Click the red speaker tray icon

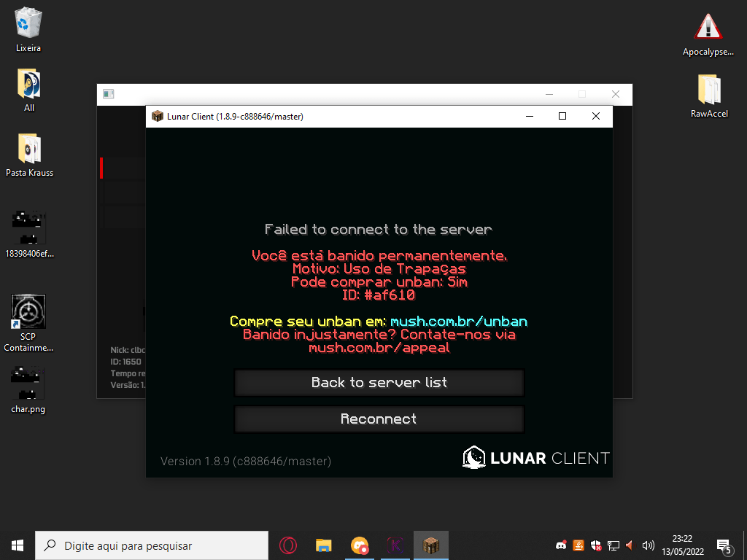(x=630, y=545)
